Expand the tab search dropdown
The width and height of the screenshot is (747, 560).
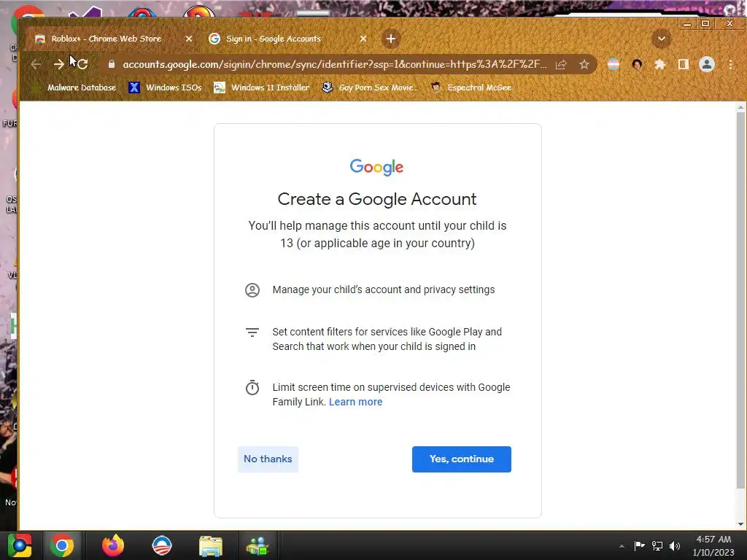tap(661, 39)
